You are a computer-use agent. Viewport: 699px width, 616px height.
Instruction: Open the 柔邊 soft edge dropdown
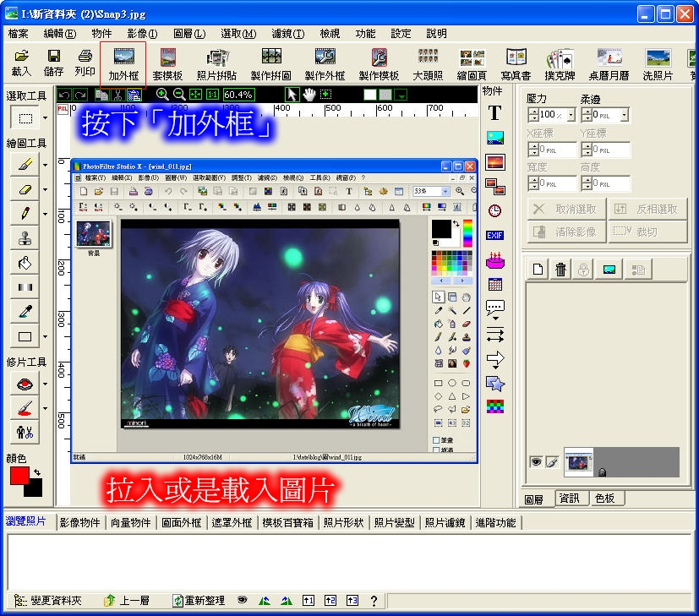625,115
